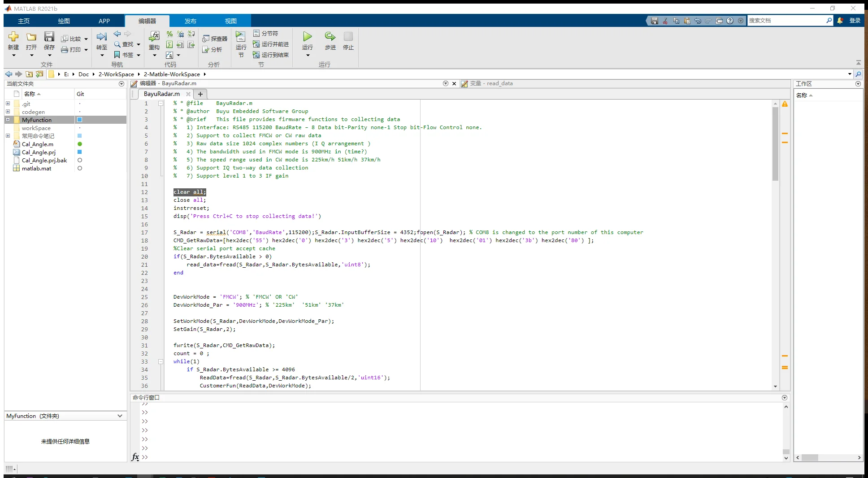
Task: Open the BayuRadar.m editor tab
Action: [161, 94]
